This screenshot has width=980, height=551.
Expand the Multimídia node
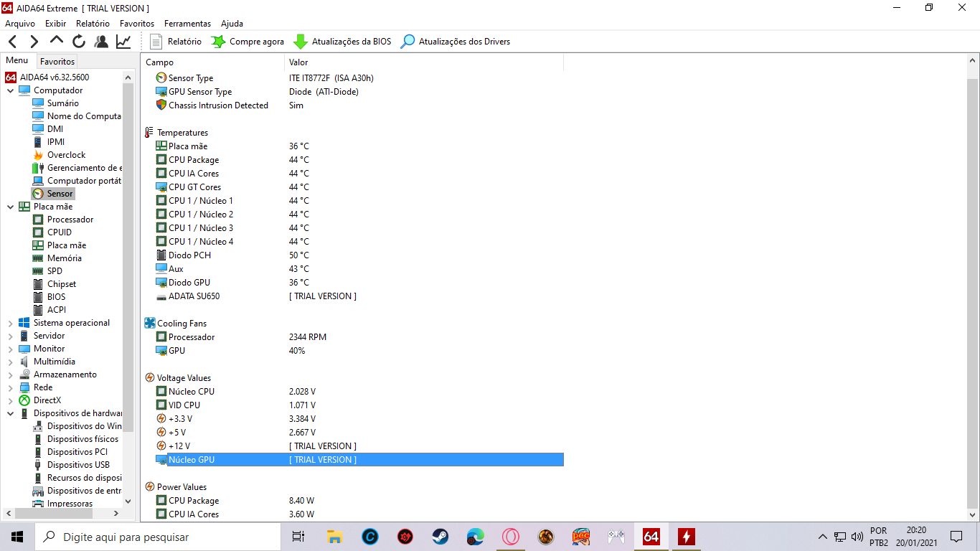coord(10,362)
